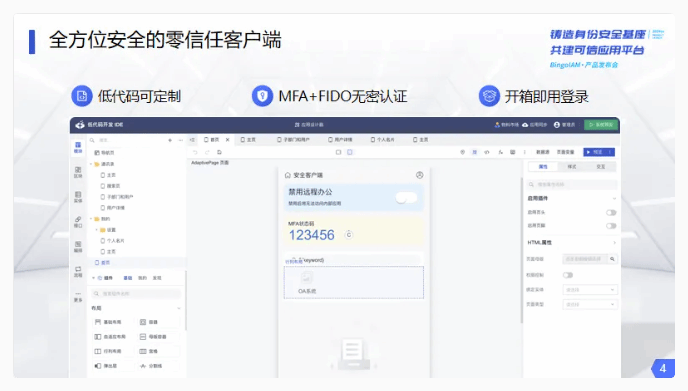Expand the HTML属性 section chevron
This screenshot has height=391, width=688.
coord(614,243)
